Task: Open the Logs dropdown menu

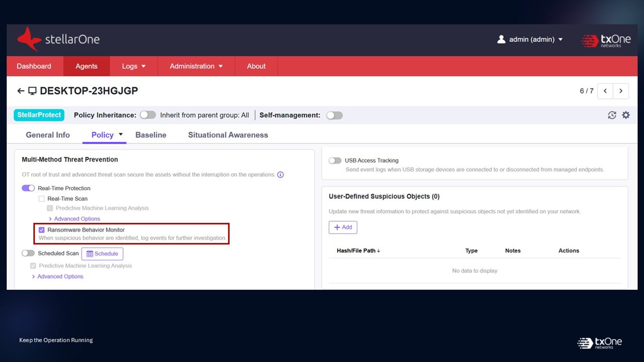Action: click(133, 66)
